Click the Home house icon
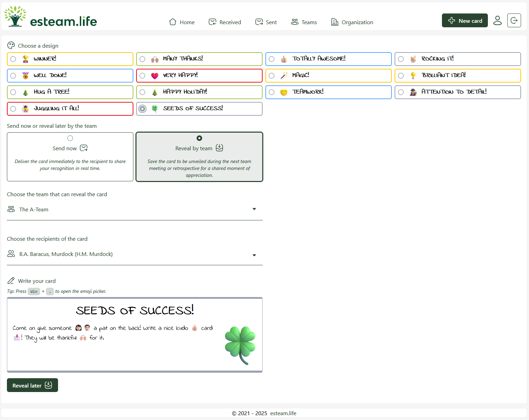 tap(173, 21)
